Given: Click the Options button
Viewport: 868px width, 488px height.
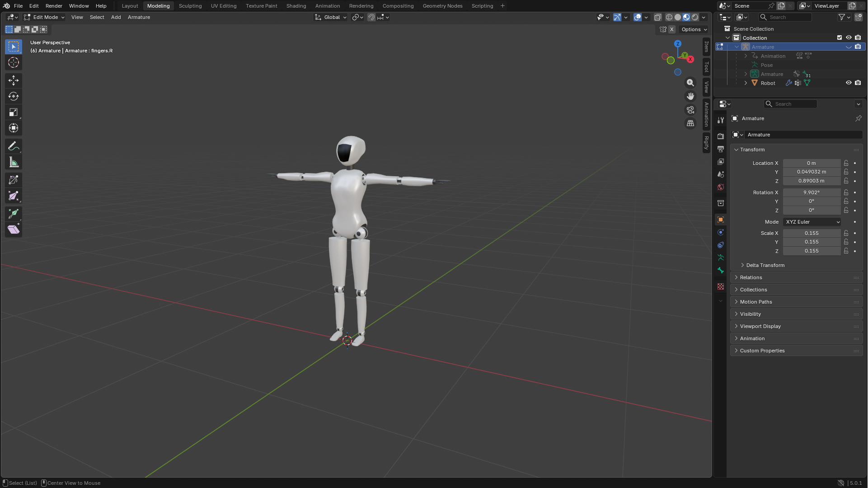Looking at the screenshot, I should 694,29.
